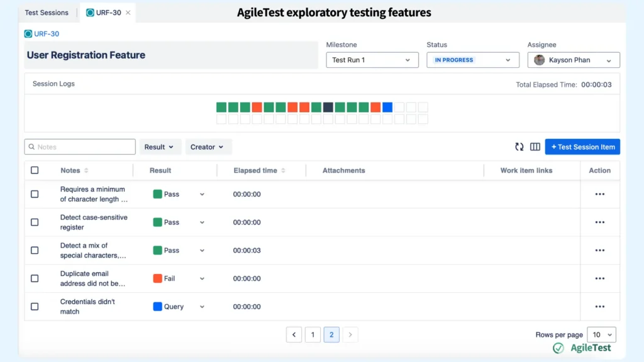The width and height of the screenshot is (644, 362).
Task: Sort by the Notes column sort arrows
Action: click(86, 170)
